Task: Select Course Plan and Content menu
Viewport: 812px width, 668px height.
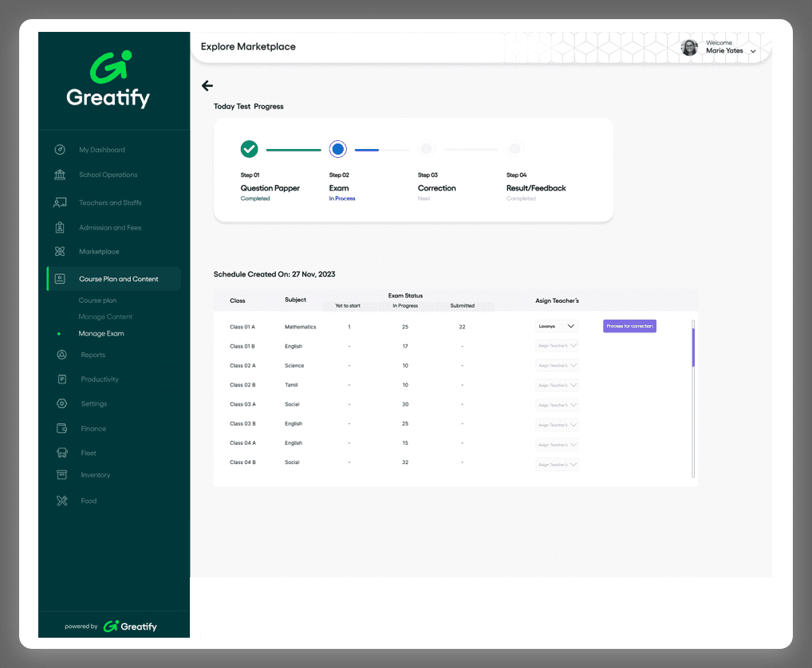Action: click(118, 279)
